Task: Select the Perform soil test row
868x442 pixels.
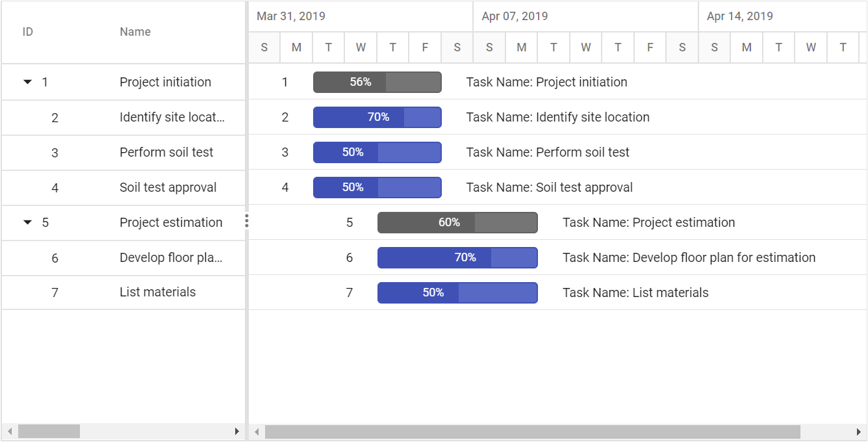Action: [123, 153]
